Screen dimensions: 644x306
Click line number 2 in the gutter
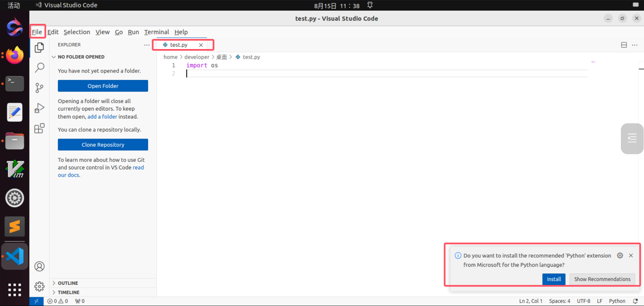(x=174, y=74)
